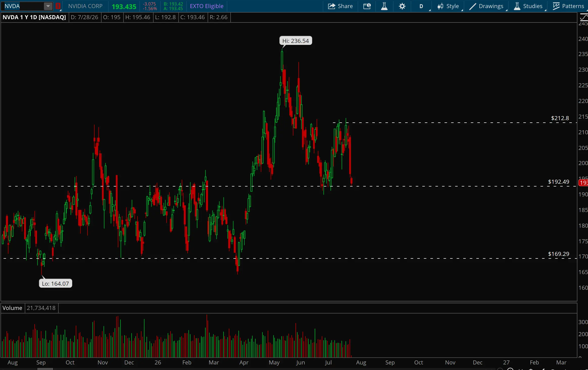Click the Jun label on time axis

coord(300,362)
